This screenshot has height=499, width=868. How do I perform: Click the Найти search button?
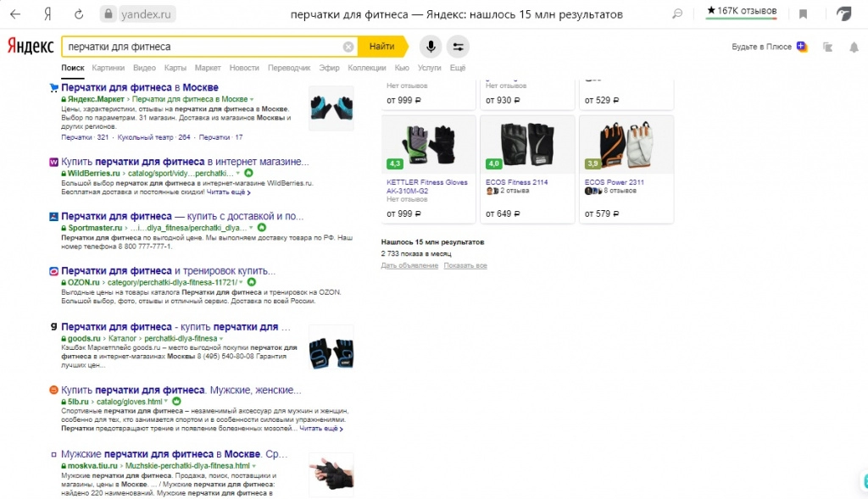tap(382, 47)
